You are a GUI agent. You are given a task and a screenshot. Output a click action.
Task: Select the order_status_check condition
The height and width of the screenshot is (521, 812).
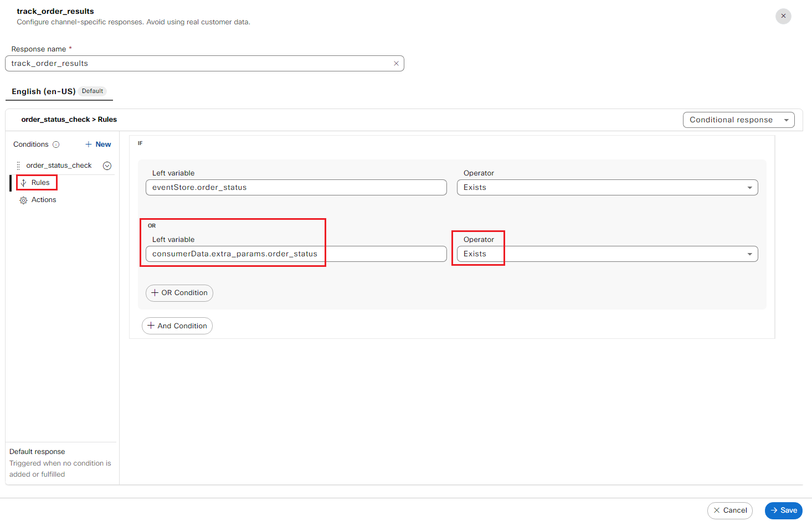(x=59, y=166)
